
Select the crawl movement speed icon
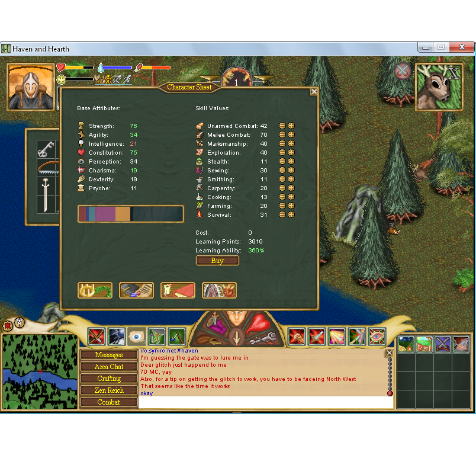(98, 79)
